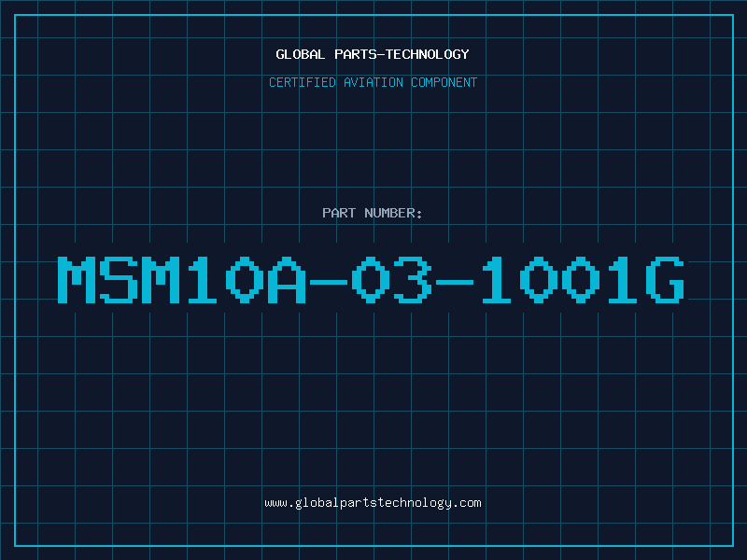
Task: Click the .com ending of the website URL
Action: [x=467, y=503]
